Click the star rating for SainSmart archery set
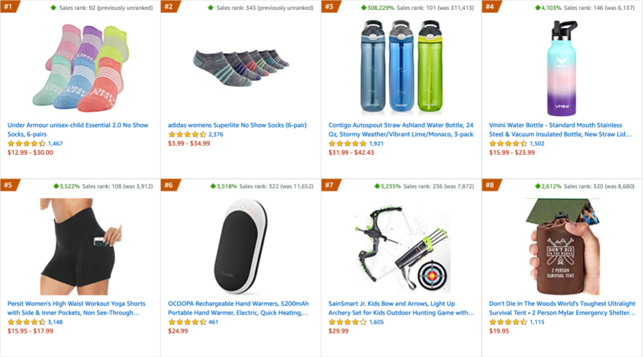This screenshot has height=357, width=644. (348, 322)
